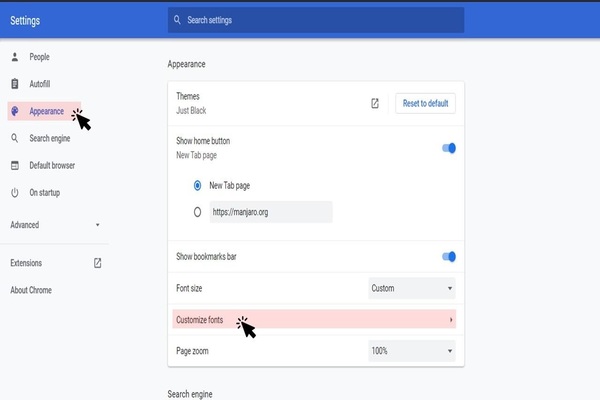Open the Font size dropdown
600x400 pixels.
tap(412, 288)
